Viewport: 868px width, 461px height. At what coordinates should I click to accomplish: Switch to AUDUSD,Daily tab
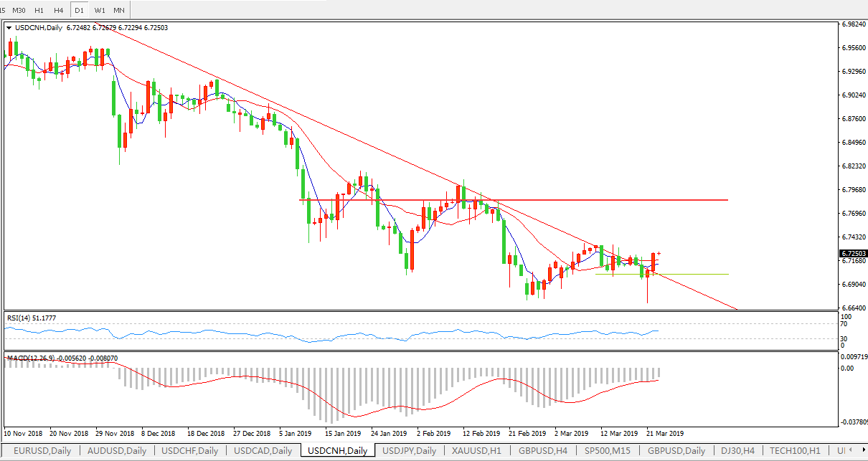tap(117, 451)
